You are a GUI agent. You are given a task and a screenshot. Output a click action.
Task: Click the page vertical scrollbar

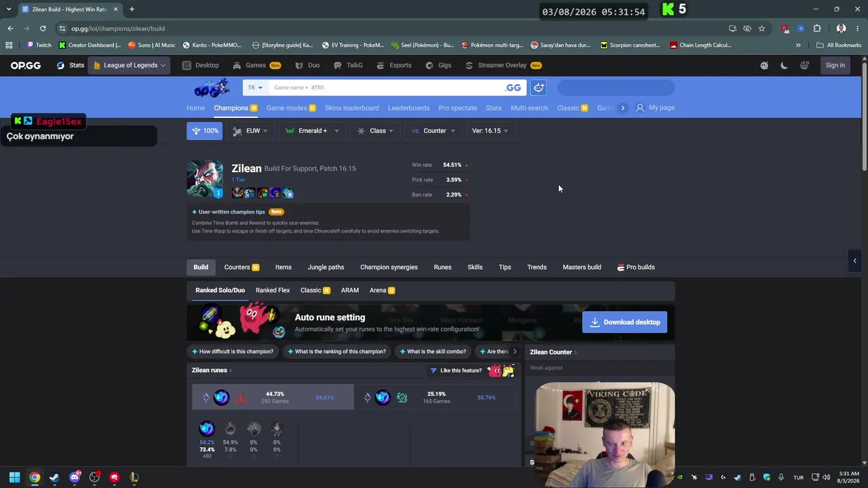(864, 114)
